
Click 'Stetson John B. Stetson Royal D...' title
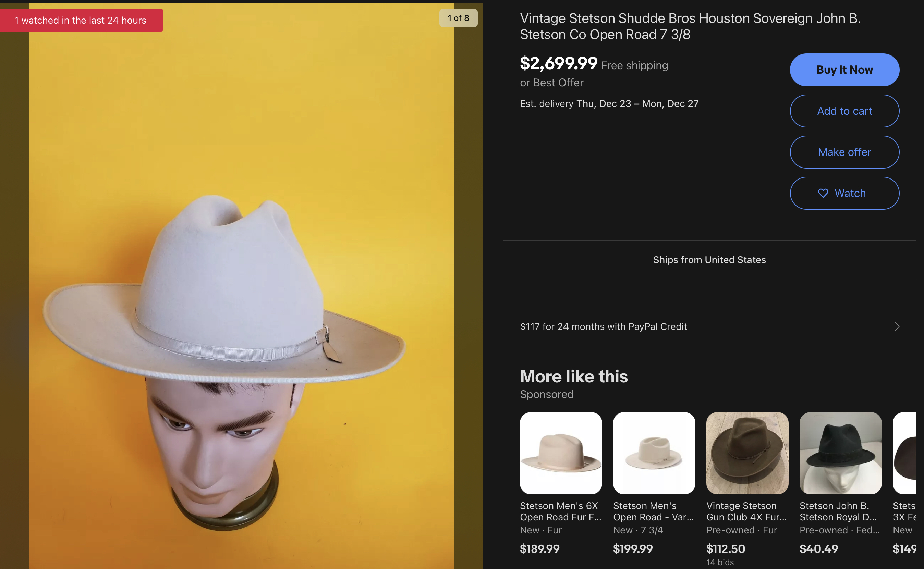click(838, 511)
